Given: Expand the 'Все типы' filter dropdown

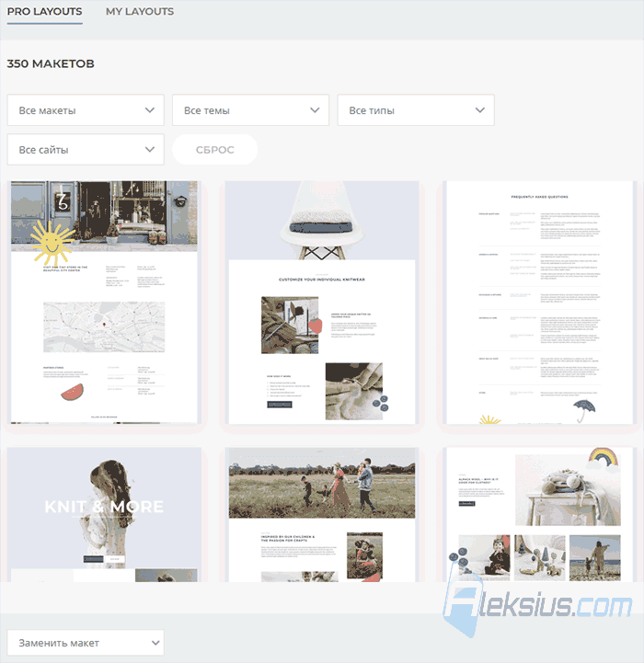Looking at the screenshot, I should tap(416, 110).
